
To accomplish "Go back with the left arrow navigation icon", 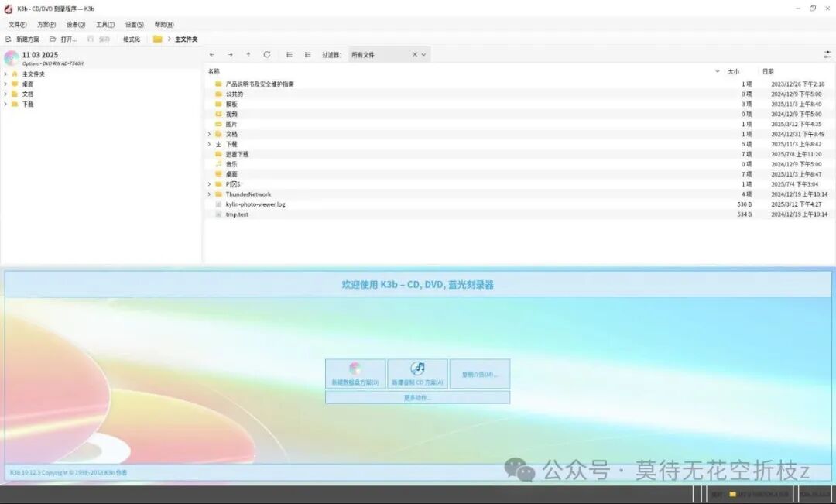I will tap(211, 54).
